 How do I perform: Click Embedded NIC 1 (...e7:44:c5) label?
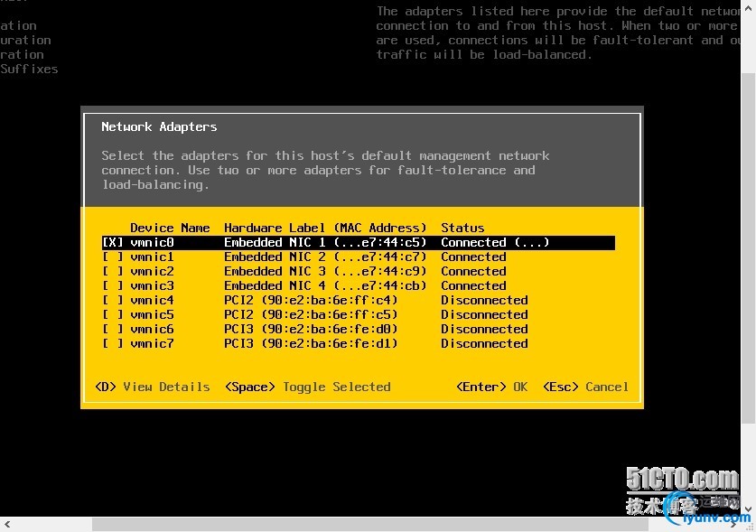[325, 243]
